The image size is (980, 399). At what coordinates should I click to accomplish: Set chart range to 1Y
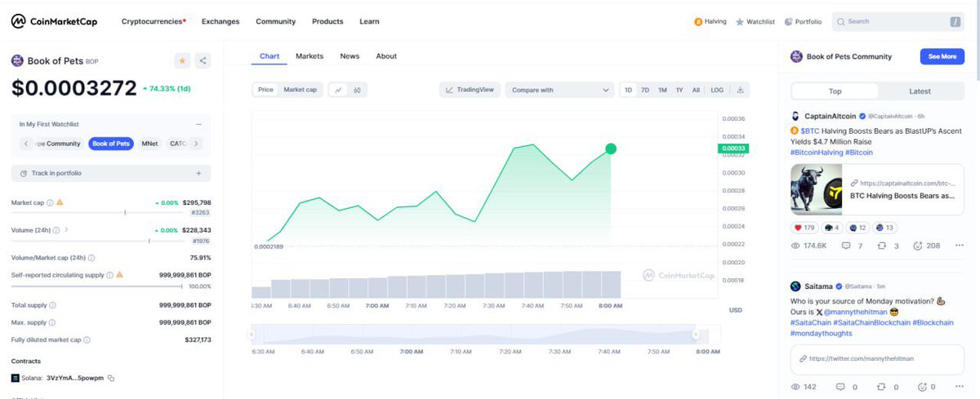coord(679,90)
